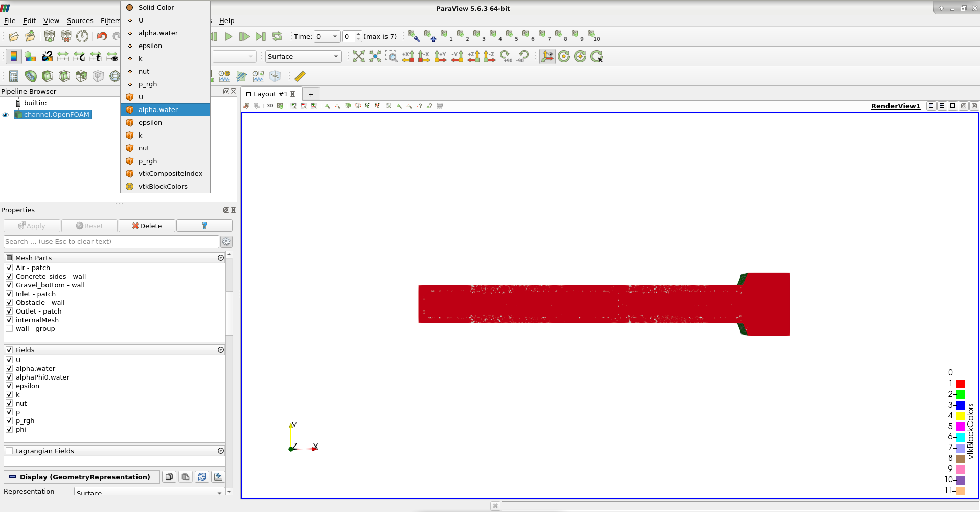Set view along -Z axis

[x=489, y=56]
